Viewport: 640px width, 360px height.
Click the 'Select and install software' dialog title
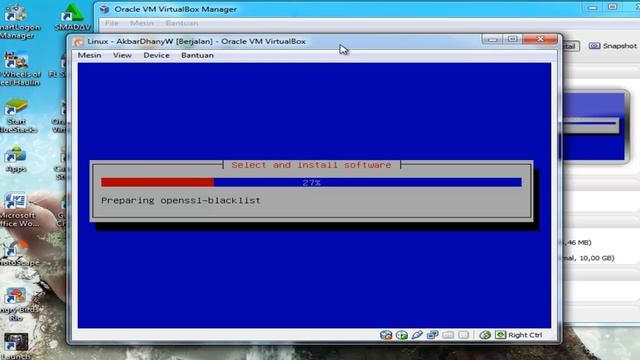[311, 165]
